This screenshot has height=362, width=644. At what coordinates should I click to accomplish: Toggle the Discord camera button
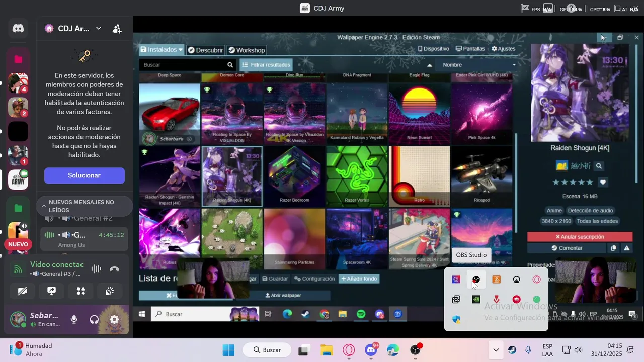click(x=22, y=291)
